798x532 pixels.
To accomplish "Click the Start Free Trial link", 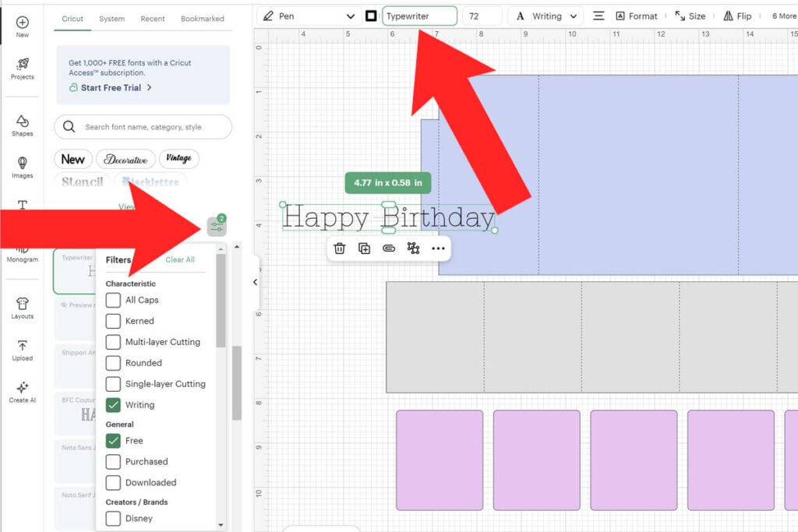I will (111, 88).
